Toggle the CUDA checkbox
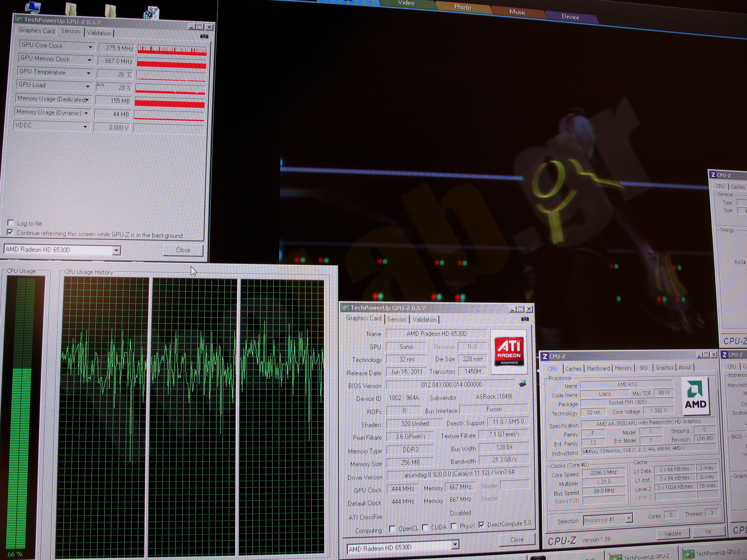 tap(425, 527)
